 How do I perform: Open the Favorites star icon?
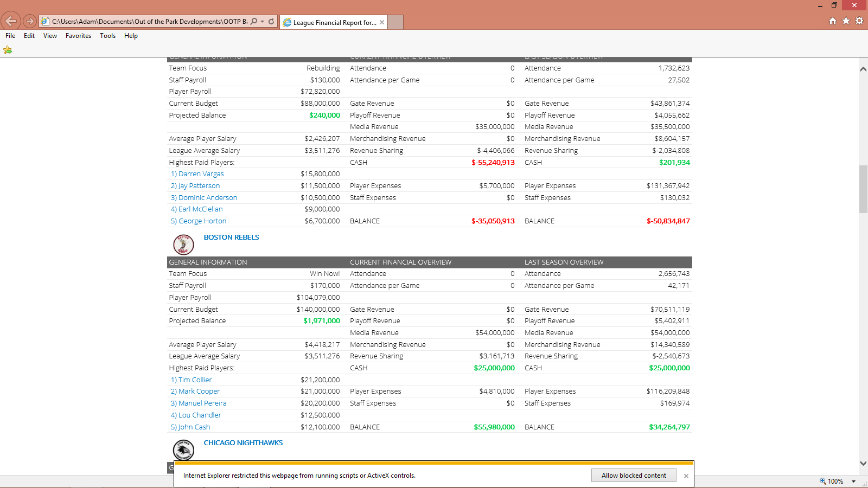[x=846, y=21]
